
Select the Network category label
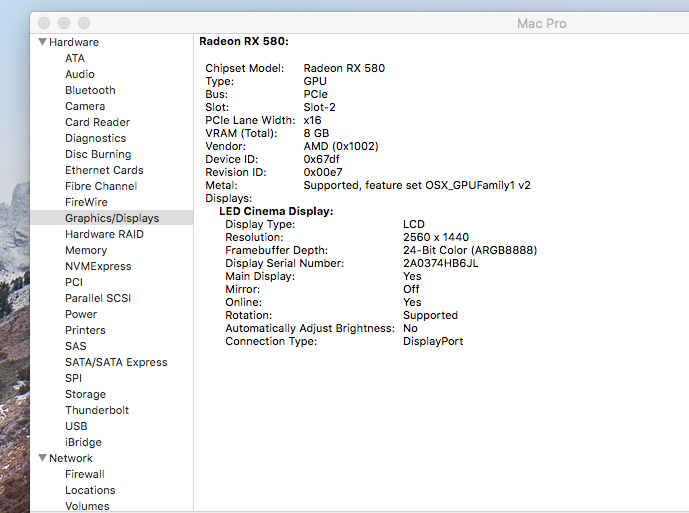click(x=71, y=458)
